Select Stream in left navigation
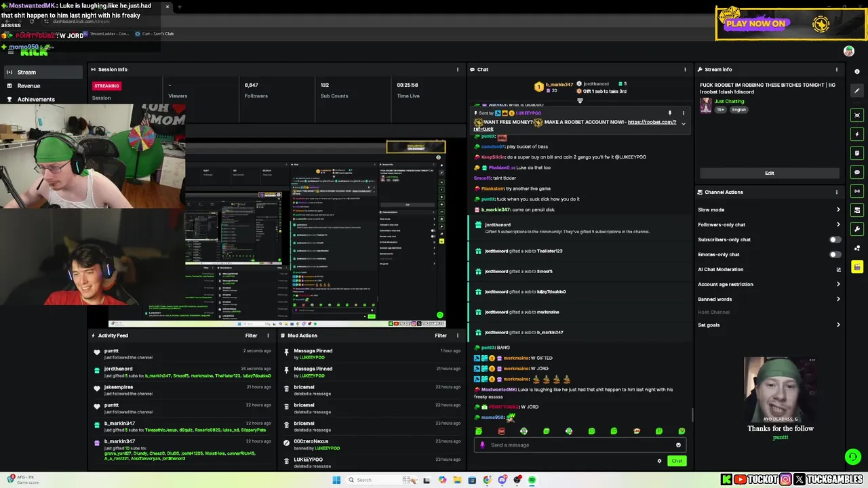The width and height of the screenshot is (868, 488). tap(42, 72)
